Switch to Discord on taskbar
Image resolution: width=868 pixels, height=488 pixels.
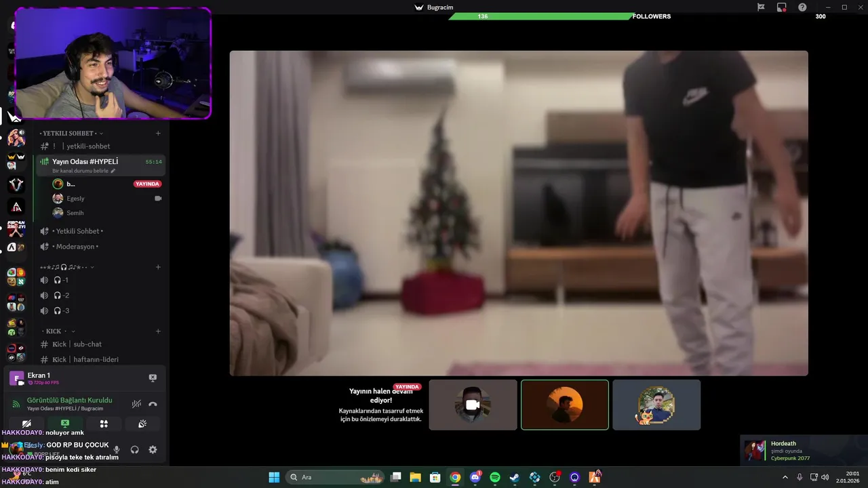[x=475, y=477]
